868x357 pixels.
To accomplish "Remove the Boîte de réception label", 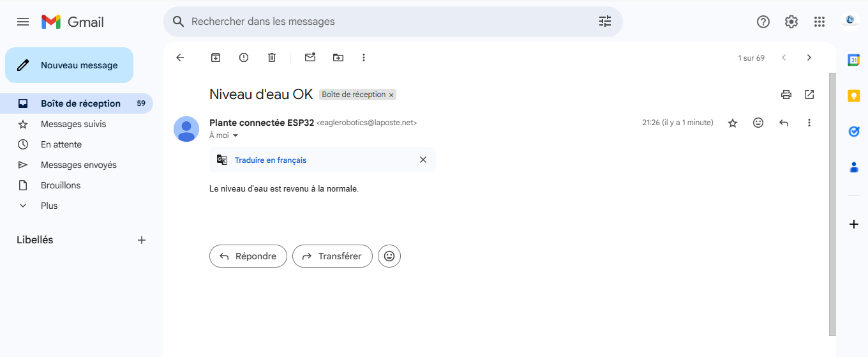I will [392, 95].
